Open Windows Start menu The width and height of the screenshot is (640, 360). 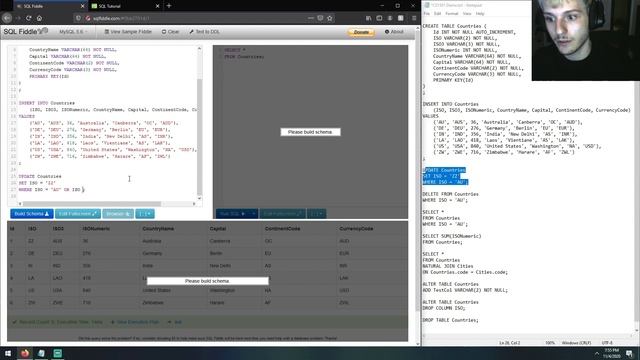(7, 353)
